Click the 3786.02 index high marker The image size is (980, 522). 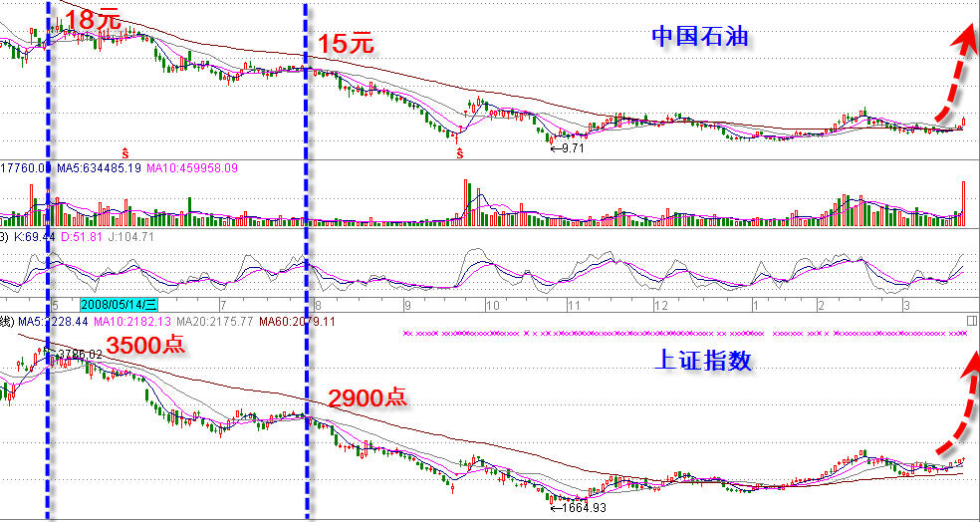click(x=73, y=354)
